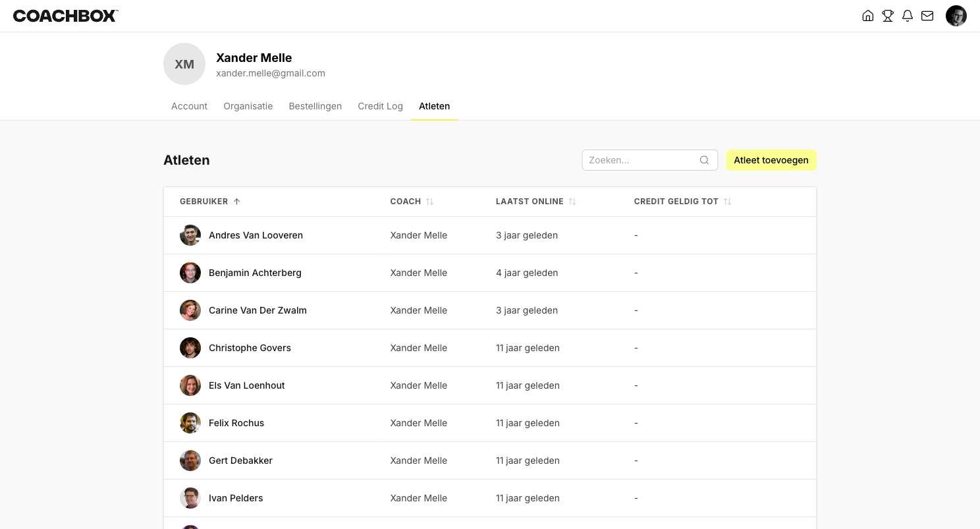Sort ascending arrow next to Gebruiker

237,202
